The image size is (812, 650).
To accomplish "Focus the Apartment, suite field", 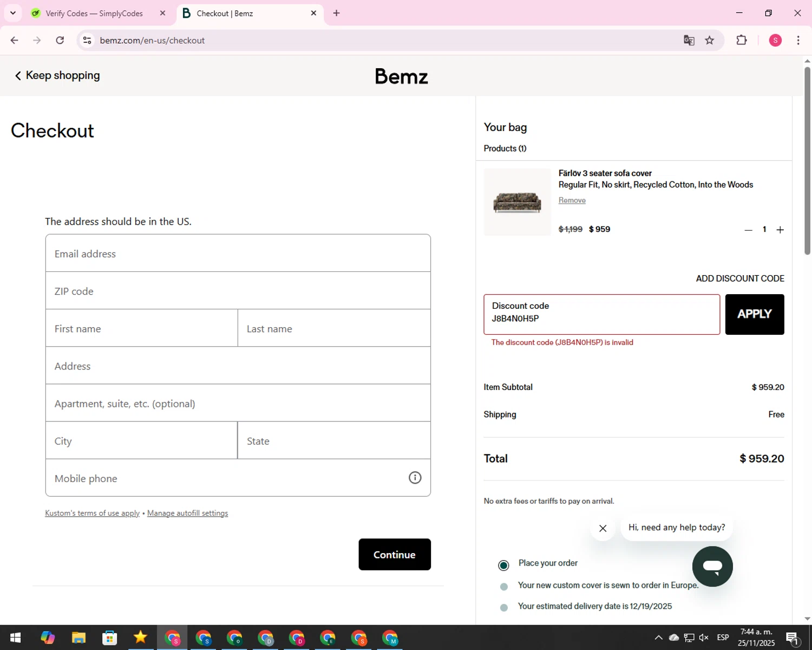I will tap(238, 403).
